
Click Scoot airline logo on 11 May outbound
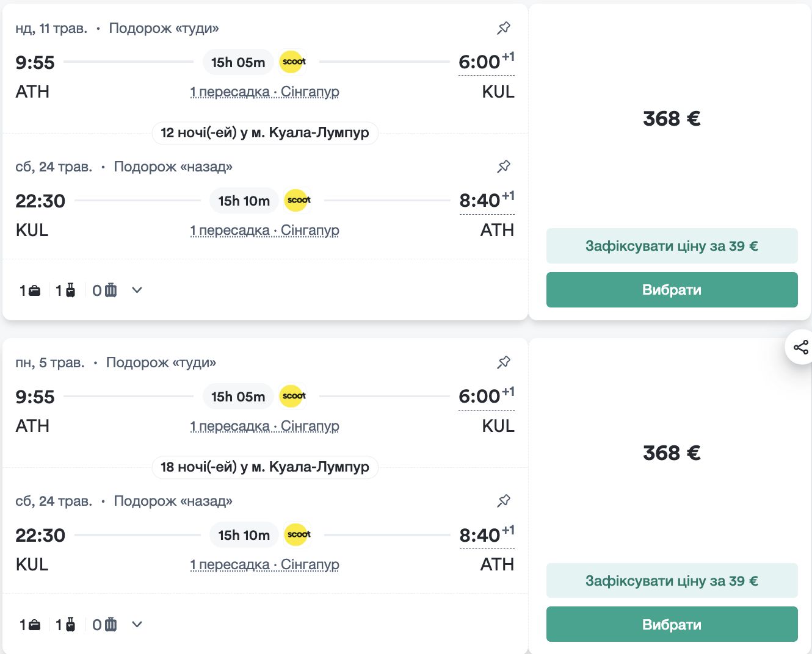click(x=293, y=62)
